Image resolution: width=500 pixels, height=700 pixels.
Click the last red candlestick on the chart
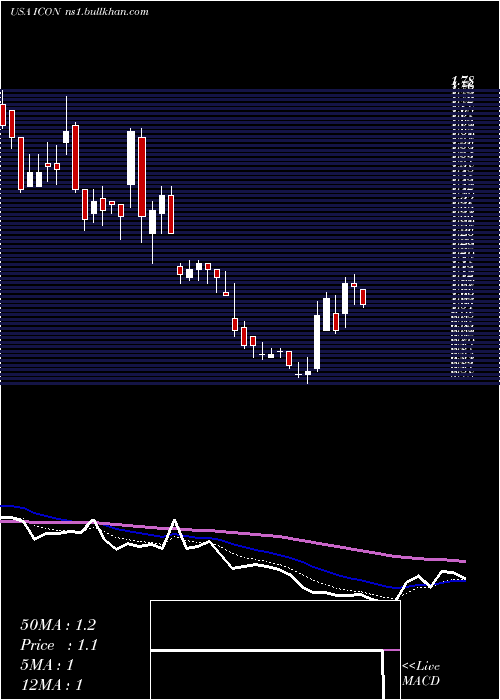[x=363, y=297]
